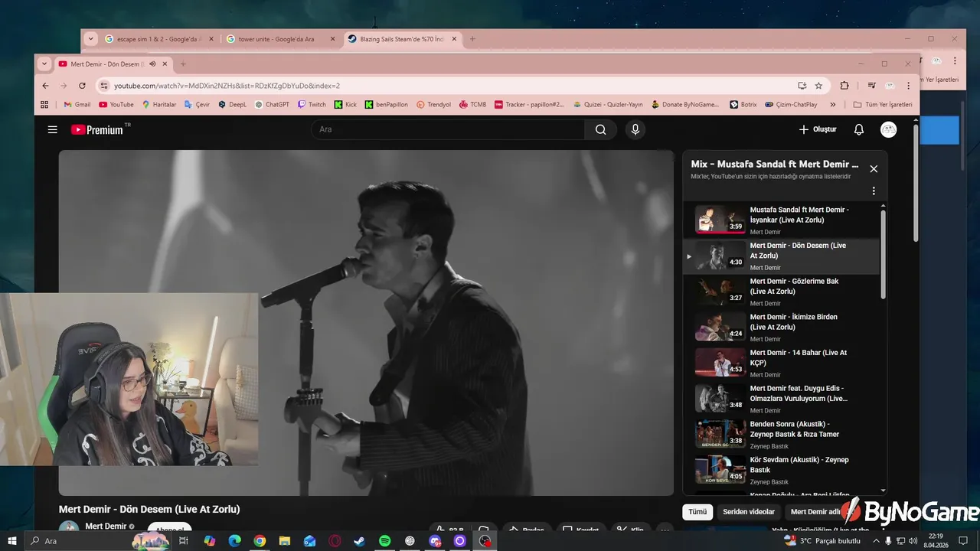Expand the tab search dropdown in YouTube window

44,64
